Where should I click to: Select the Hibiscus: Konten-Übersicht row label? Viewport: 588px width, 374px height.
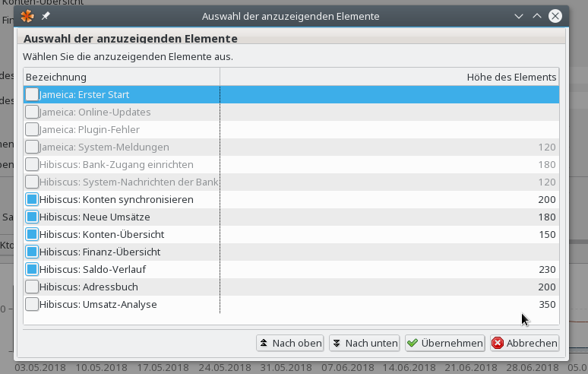101,234
